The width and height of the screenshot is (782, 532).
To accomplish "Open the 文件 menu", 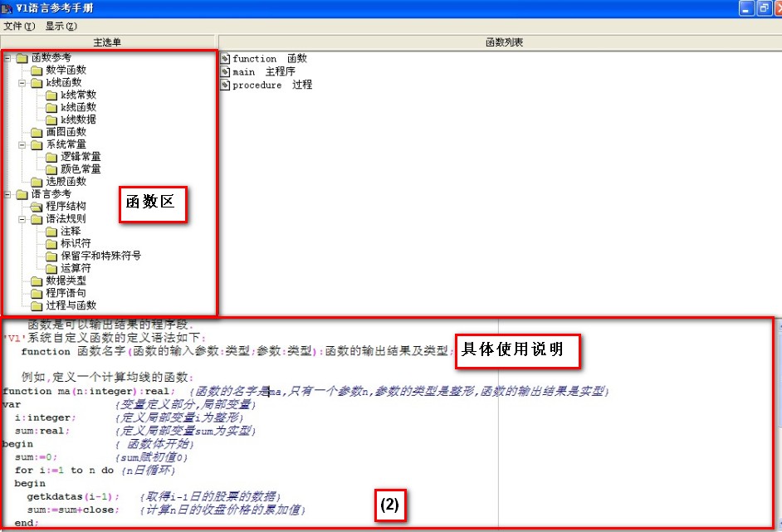I will [19, 26].
